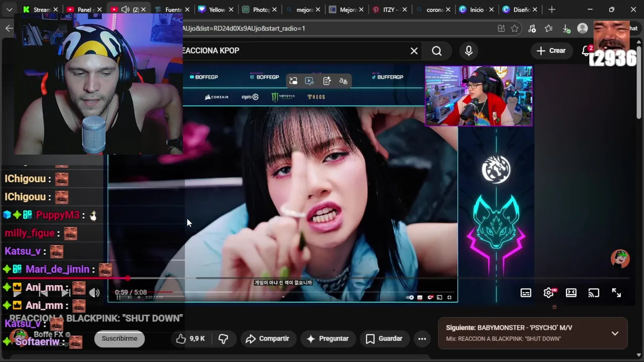Click the overlay toolbar play-screen icon
644x362 pixels.
[309, 81]
